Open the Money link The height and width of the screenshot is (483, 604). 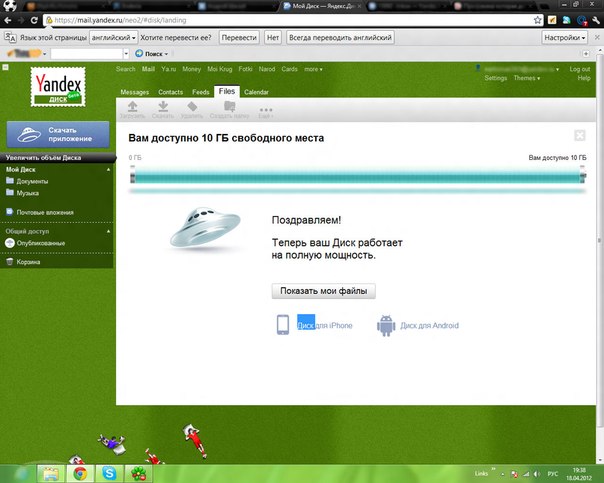(x=191, y=69)
